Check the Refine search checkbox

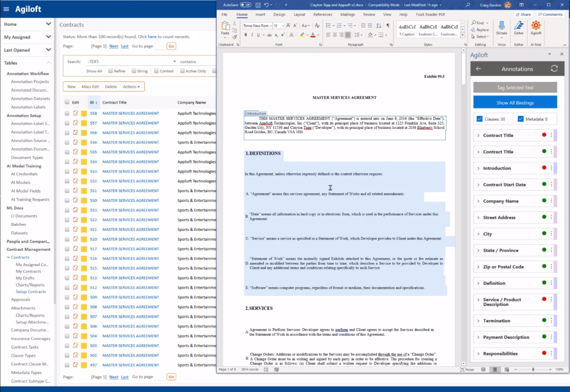(x=111, y=71)
